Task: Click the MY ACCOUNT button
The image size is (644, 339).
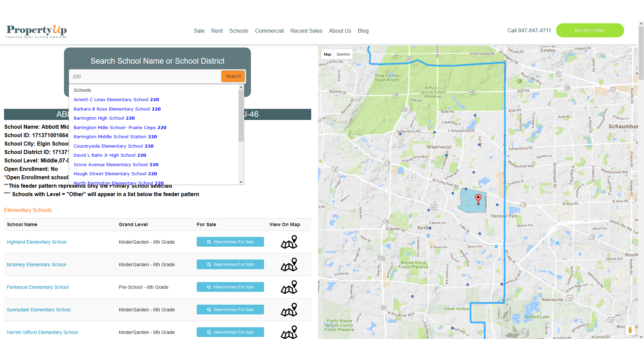Action: point(590,30)
